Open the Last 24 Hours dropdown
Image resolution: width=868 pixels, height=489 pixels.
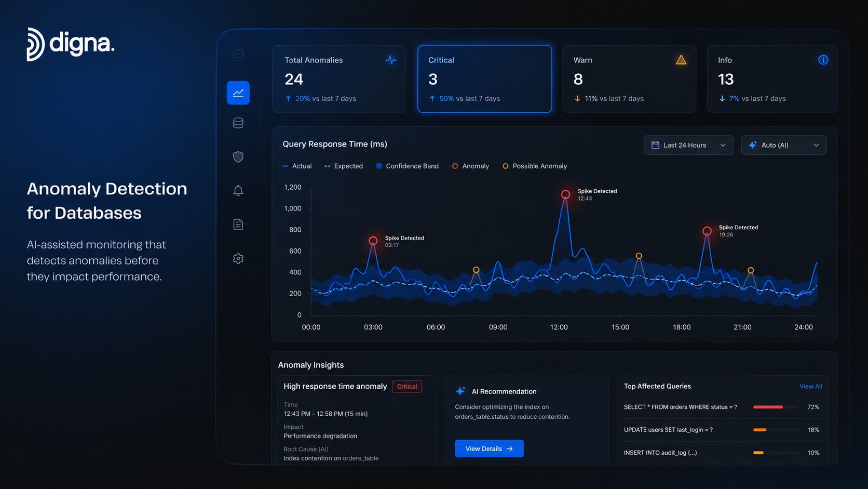click(688, 145)
